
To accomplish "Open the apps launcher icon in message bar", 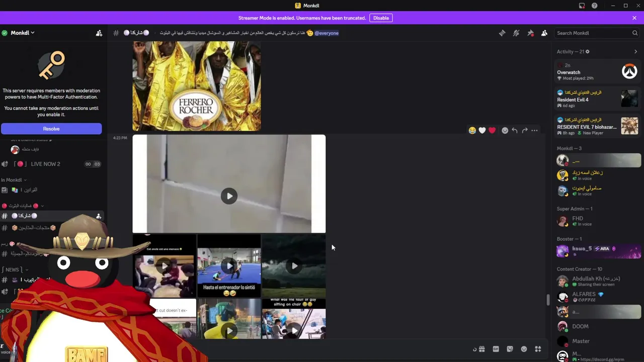I will coord(538,349).
